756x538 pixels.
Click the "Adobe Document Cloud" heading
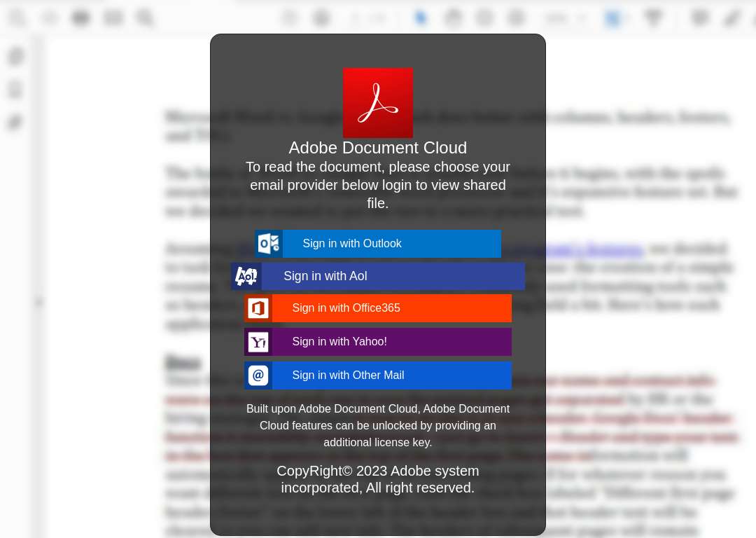pyautogui.click(x=378, y=148)
